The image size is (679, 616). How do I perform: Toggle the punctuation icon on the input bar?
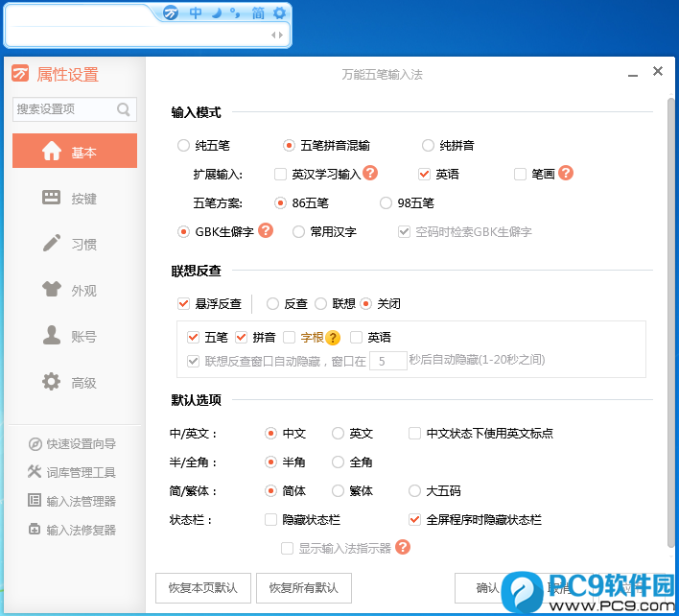point(235,13)
